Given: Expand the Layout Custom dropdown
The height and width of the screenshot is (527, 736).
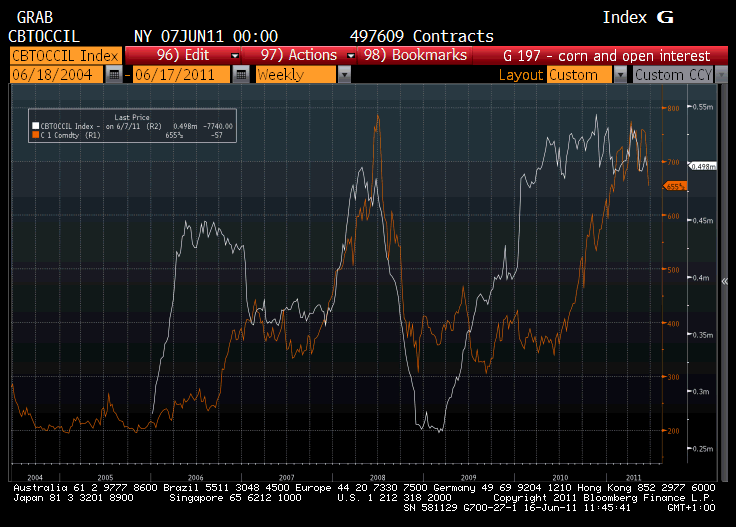Looking at the screenshot, I should (620, 75).
